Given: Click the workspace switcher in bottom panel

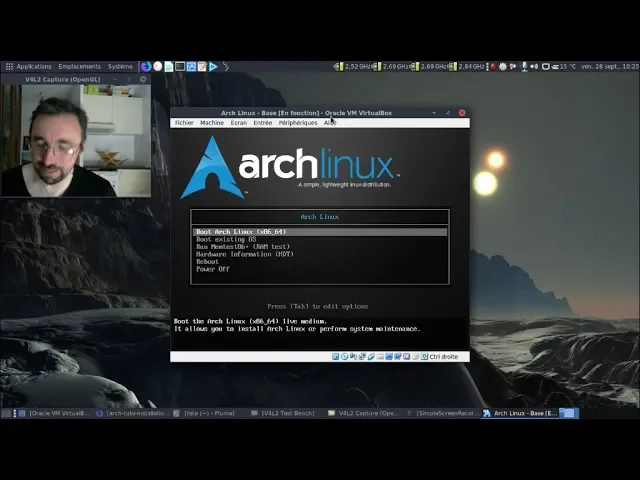Looking at the screenshot, I should tap(569, 413).
